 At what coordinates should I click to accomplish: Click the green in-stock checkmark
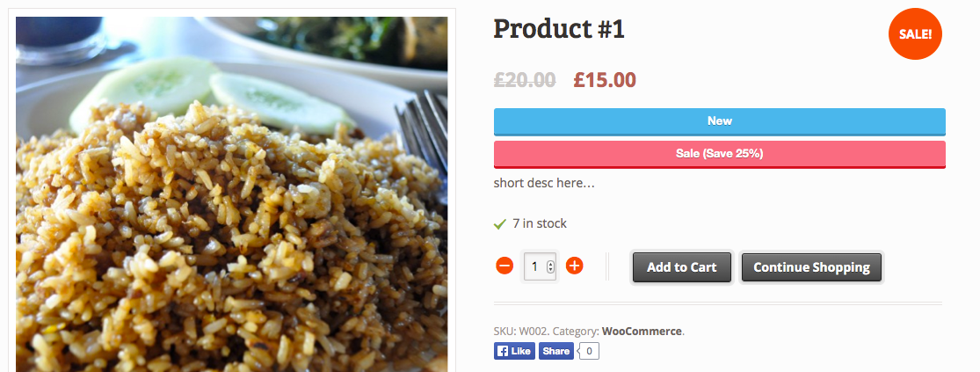(500, 224)
